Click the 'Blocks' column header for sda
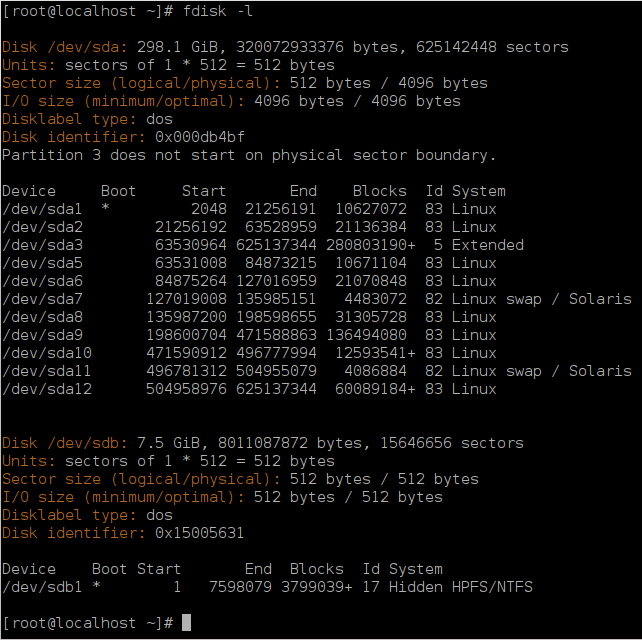The image size is (642, 640). (380, 191)
